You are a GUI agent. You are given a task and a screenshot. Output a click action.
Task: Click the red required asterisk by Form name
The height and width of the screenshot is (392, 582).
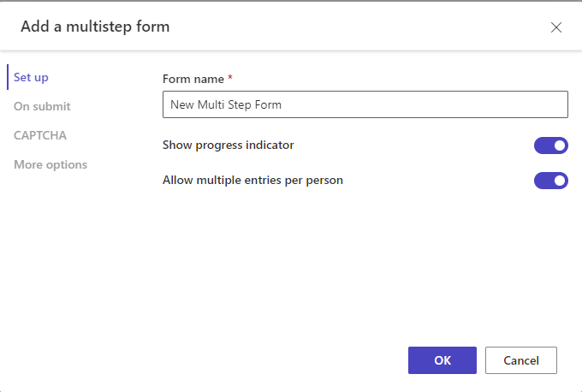point(230,78)
